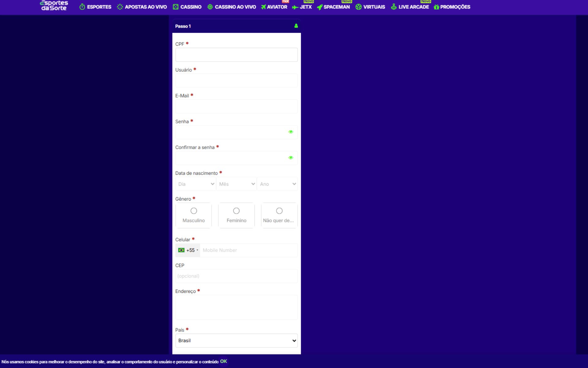Viewport: 588px width, 368px height.
Task: Click the Esportes da Sorte logo
Action: (54, 6)
